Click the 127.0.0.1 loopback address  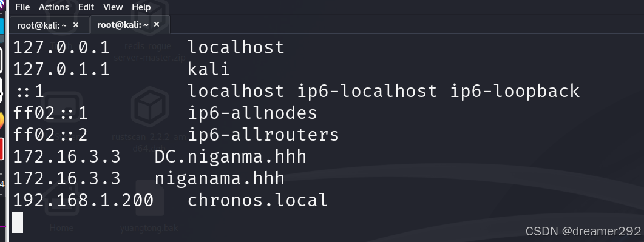pos(61,47)
